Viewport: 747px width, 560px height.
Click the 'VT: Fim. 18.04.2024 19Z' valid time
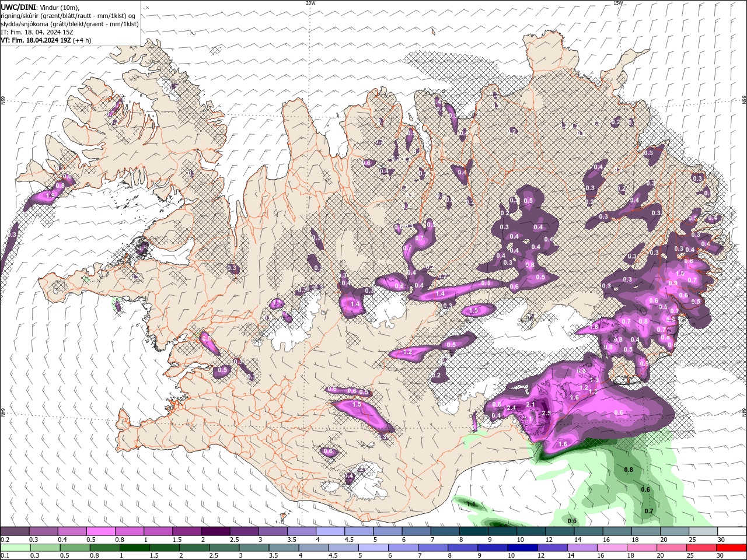coord(36,40)
